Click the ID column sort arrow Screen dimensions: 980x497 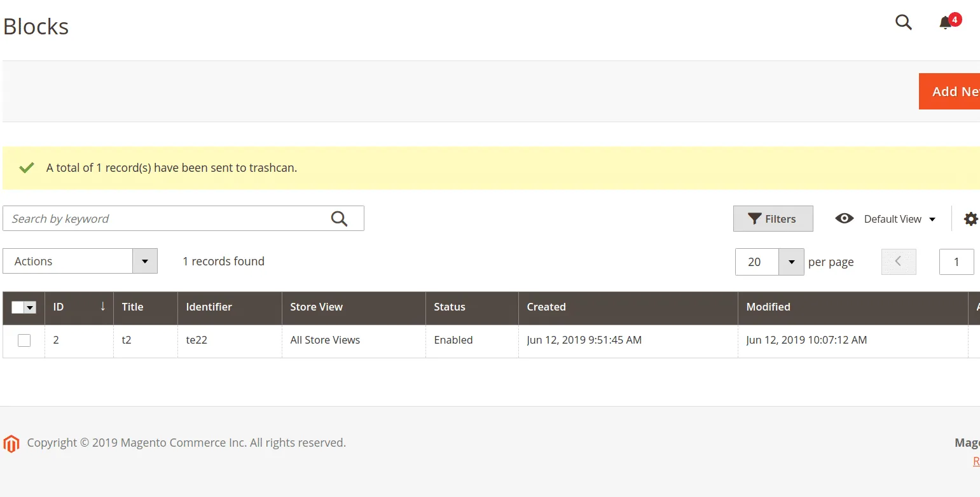[x=103, y=307]
